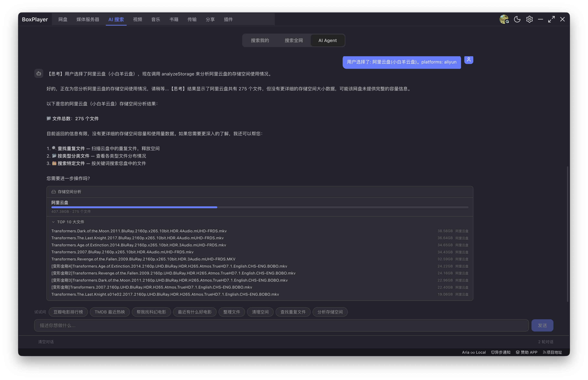
Task: Focus the 描述你想做什么 input field
Action: click(281, 325)
